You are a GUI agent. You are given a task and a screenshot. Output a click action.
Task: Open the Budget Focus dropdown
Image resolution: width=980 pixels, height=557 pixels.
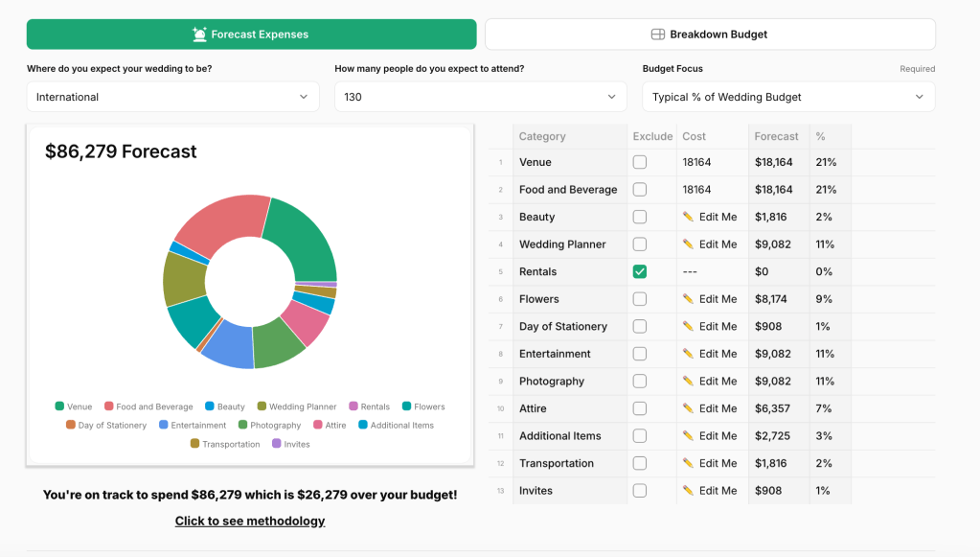788,97
